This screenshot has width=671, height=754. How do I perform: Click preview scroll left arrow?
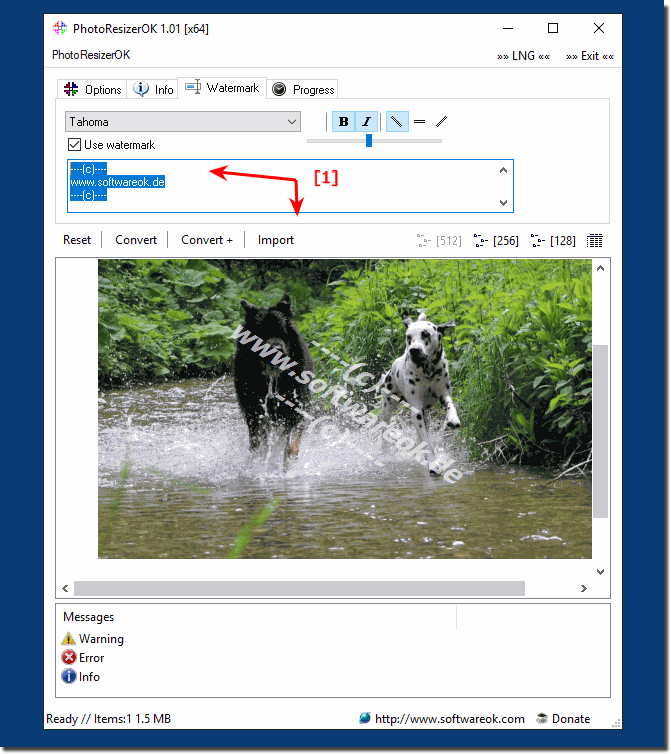(x=65, y=588)
